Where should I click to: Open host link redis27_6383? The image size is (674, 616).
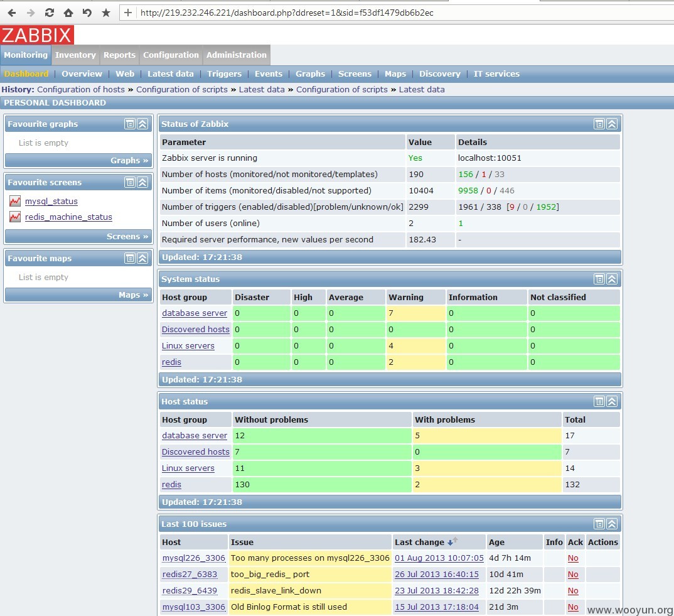[x=190, y=575]
